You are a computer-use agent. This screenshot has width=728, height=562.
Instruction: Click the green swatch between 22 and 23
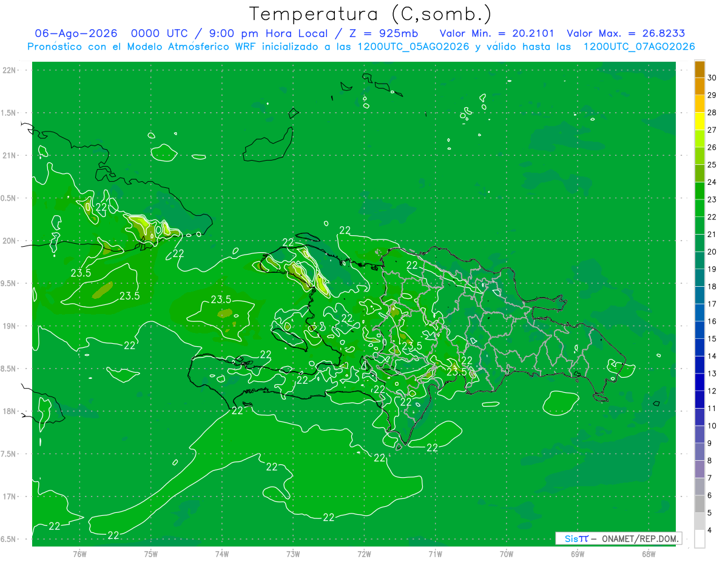click(x=699, y=209)
